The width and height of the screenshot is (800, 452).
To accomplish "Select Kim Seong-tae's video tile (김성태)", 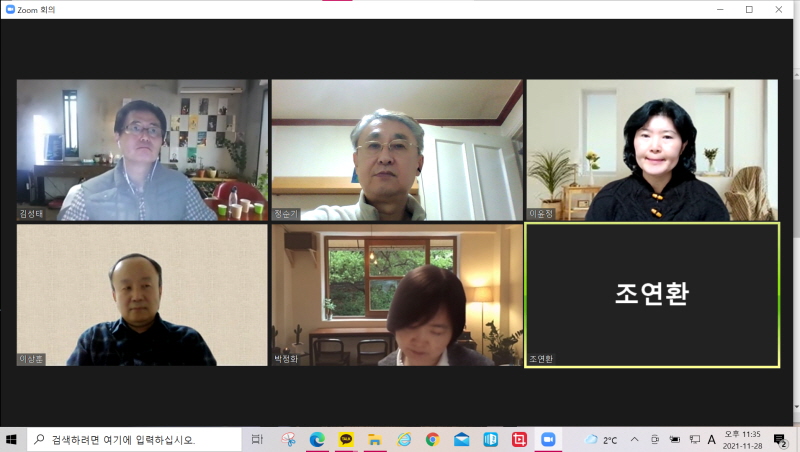I will pyautogui.click(x=142, y=150).
